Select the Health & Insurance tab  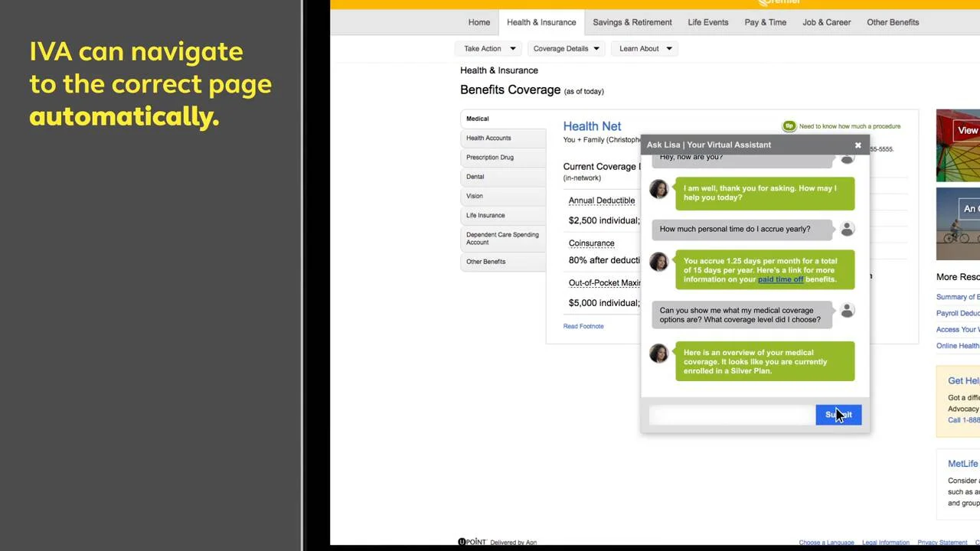[541, 22]
